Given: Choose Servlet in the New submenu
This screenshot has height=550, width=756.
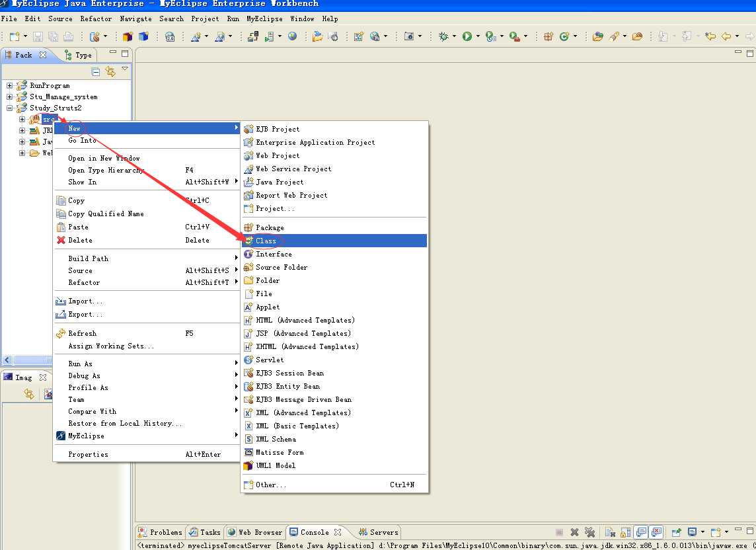Looking at the screenshot, I should 334,360.
